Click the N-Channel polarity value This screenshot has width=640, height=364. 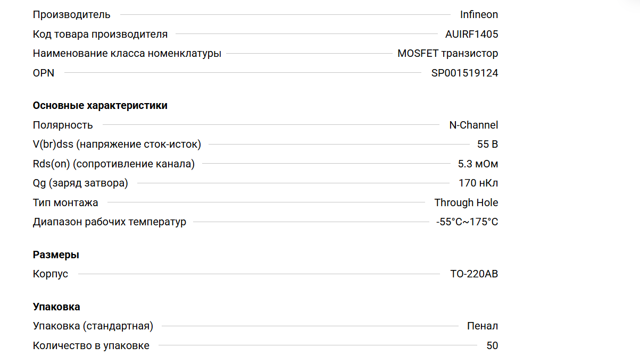point(473,125)
